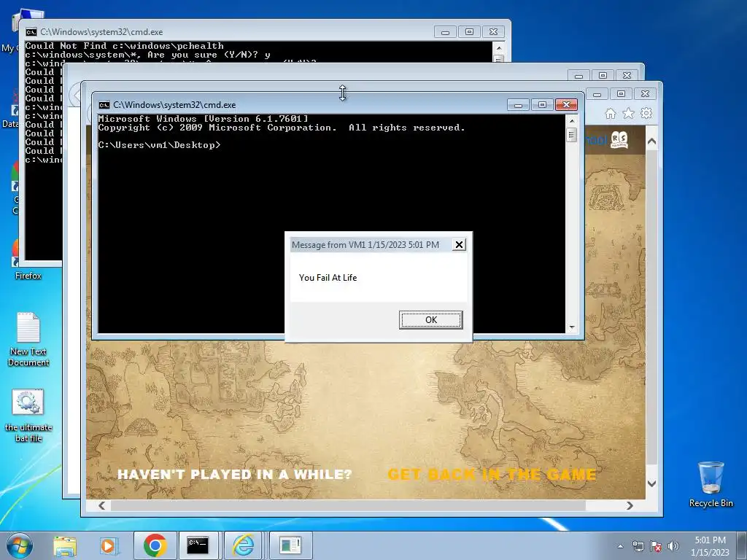Open the last taskbar application button

(290, 545)
